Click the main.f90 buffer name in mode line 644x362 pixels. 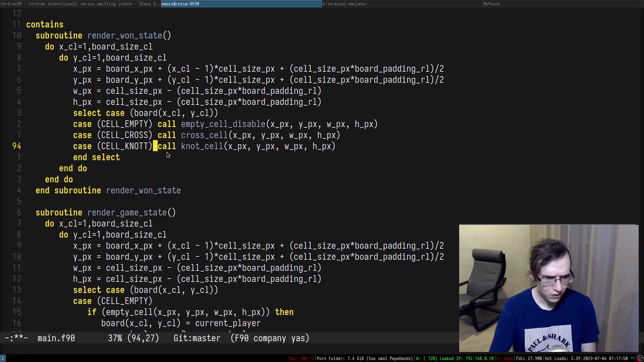click(56, 338)
